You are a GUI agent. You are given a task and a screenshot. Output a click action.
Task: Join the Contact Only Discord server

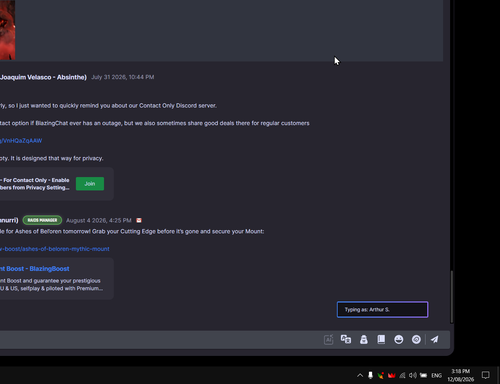[x=90, y=184]
